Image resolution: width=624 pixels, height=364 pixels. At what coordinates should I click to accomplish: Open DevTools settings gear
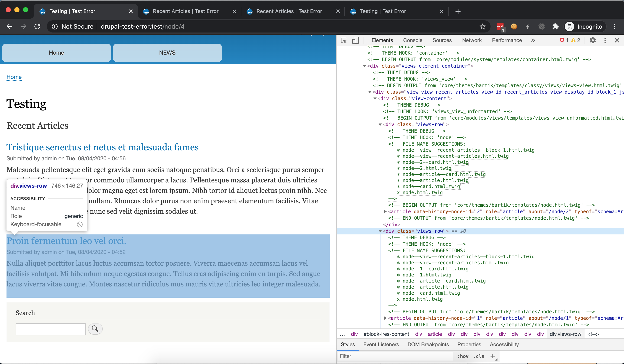tap(593, 40)
